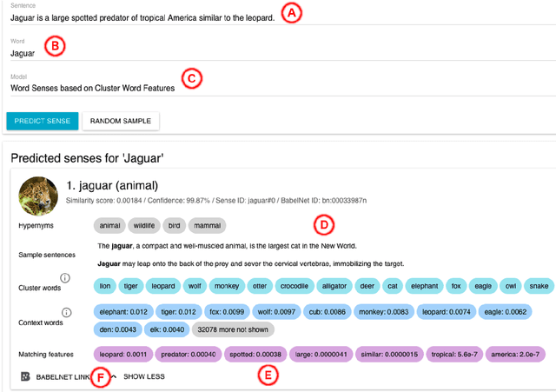
Task: Click the BabelNet logo icon
Action: coord(25,377)
